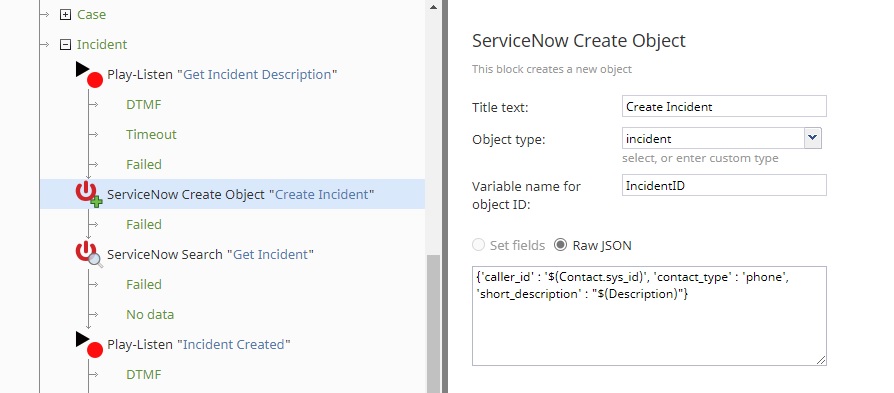This screenshot has width=894, height=393.
Task: Click the Play-Listen icon for Get Incident Description
Action: pyautogui.click(x=89, y=75)
